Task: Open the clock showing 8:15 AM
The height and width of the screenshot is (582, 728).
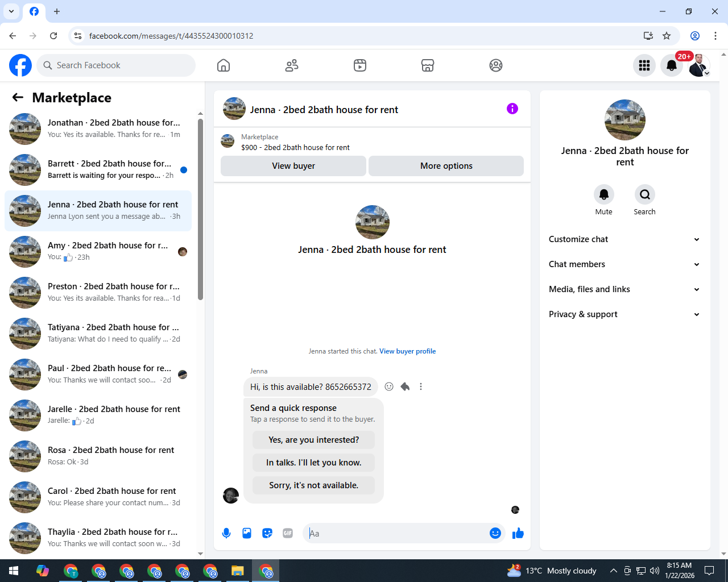Action: 680,571
